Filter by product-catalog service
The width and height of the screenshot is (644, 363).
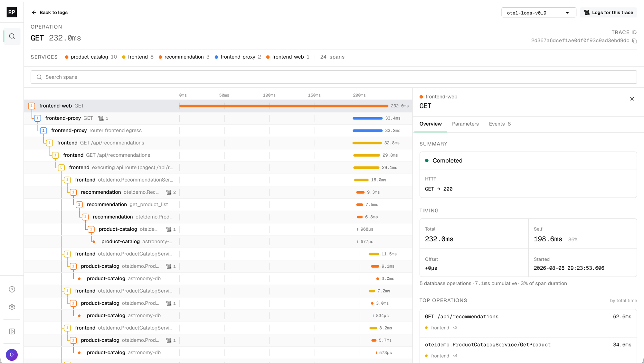point(91,57)
